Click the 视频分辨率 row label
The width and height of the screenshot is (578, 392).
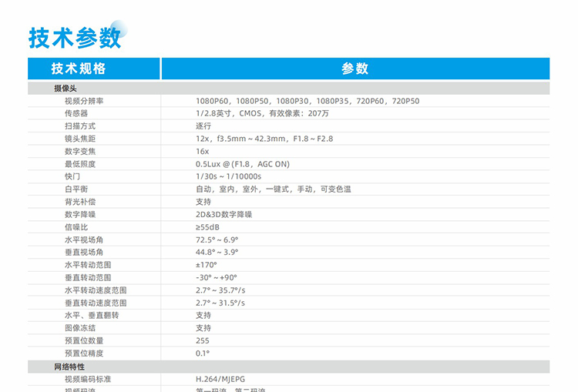coord(84,101)
